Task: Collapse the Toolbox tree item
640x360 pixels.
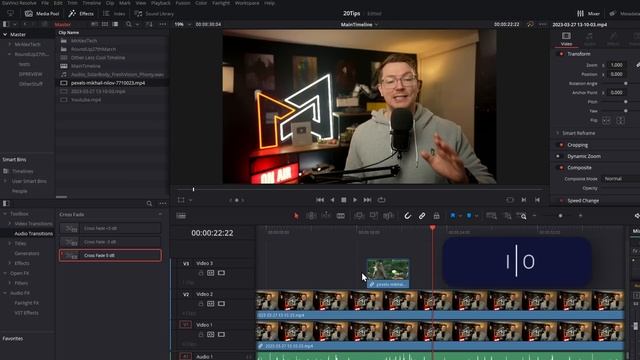Action: (5, 214)
